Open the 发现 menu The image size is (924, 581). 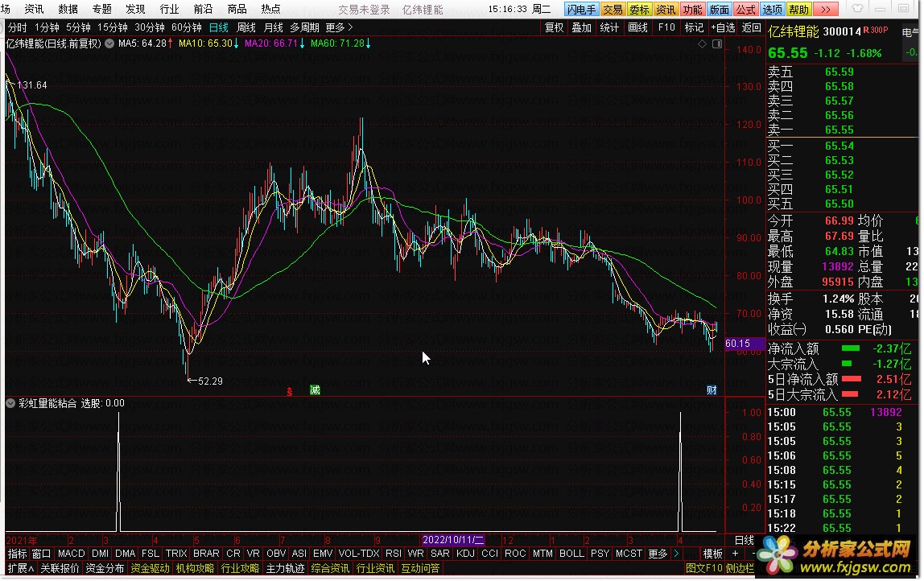click(x=135, y=10)
